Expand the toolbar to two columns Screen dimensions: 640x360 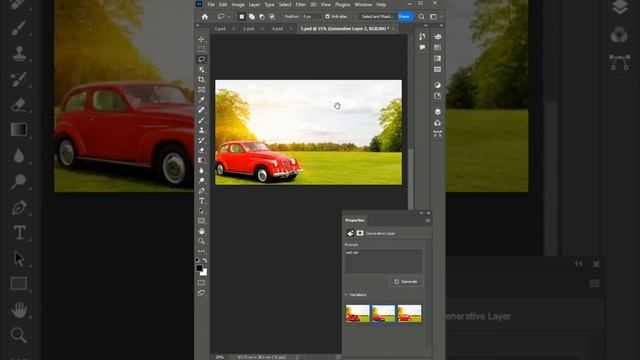click(198, 26)
